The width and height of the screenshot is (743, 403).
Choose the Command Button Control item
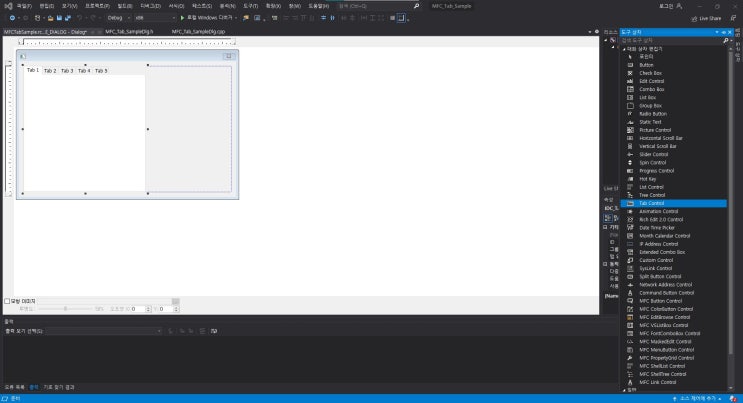[x=674, y=293]
